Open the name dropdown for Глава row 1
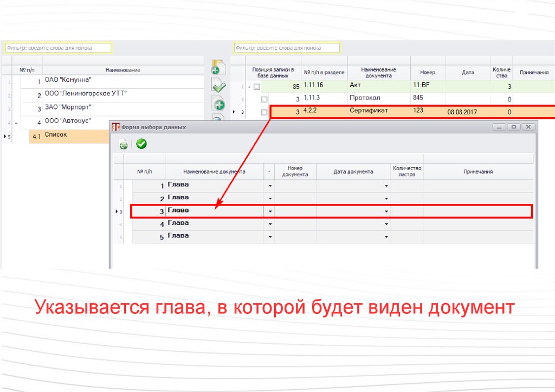The width and height of the screenshot is (555, 392). click(x=270, y=186)
